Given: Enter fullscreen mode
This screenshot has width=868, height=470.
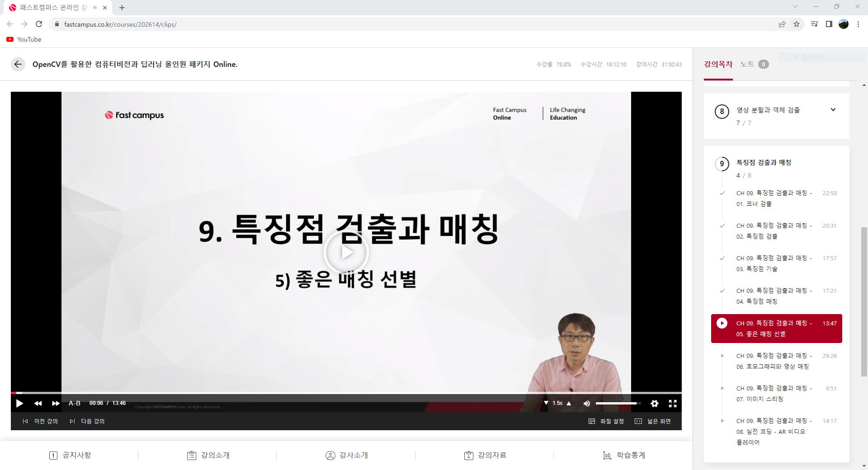Looking at the screenshot, I should point(673,403).
